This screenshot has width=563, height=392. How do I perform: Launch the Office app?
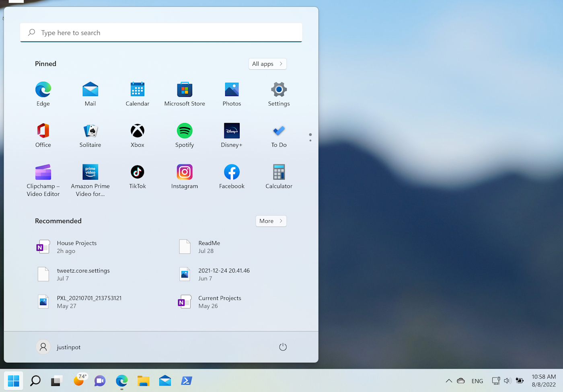(43, 135)
